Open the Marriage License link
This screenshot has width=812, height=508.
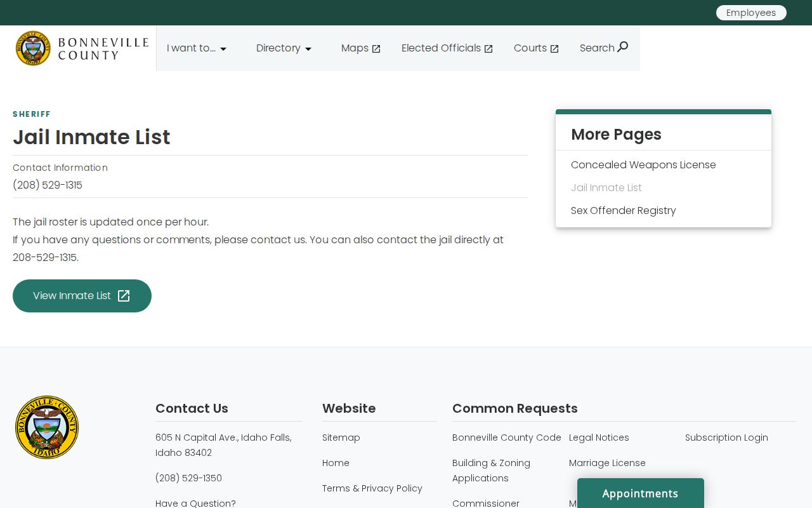pos(607,463)
